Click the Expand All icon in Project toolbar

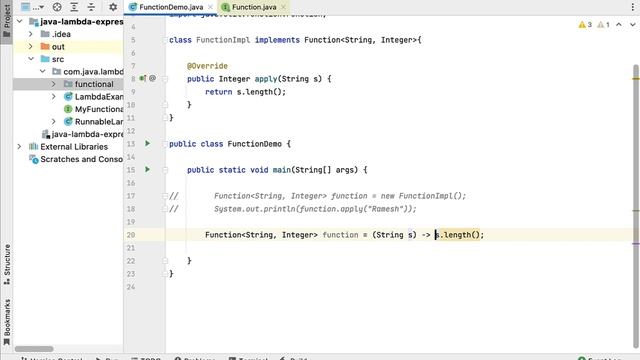tap(74, 7)
